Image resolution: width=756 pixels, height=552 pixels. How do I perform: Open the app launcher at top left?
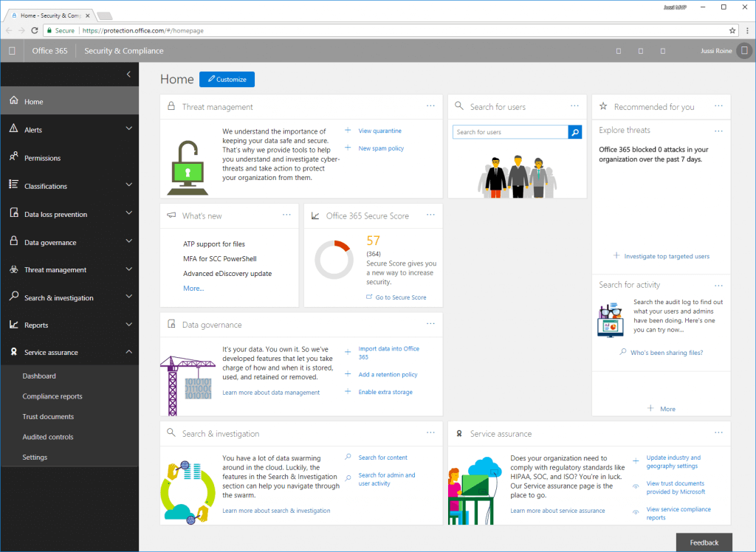click(11, 50)
